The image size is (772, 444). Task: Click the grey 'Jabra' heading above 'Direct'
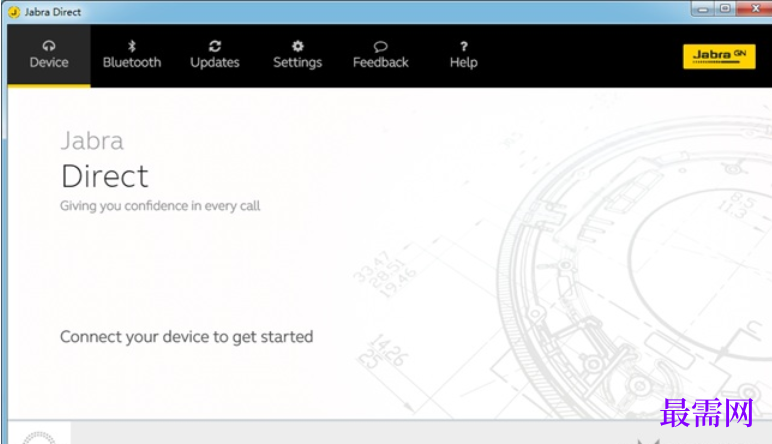[x=92, y=141]
